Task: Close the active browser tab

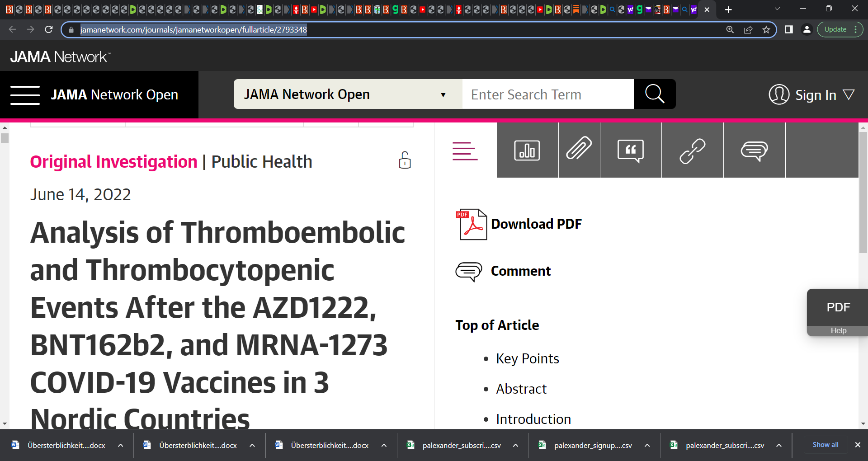Action: [707, 9]
